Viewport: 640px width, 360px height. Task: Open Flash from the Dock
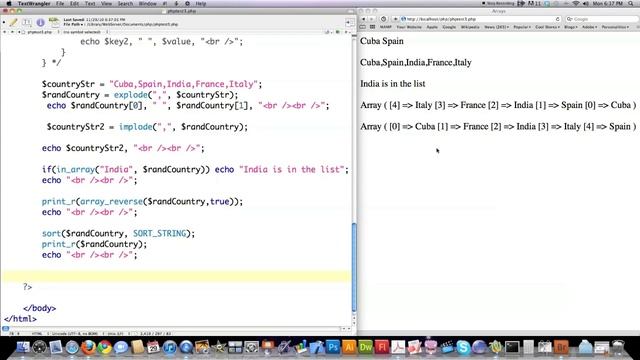382,347
